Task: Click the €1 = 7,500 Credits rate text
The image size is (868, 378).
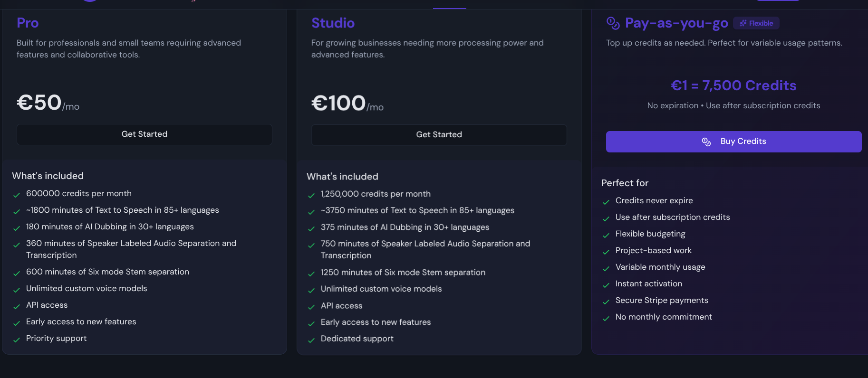Action: click(733, 85)
